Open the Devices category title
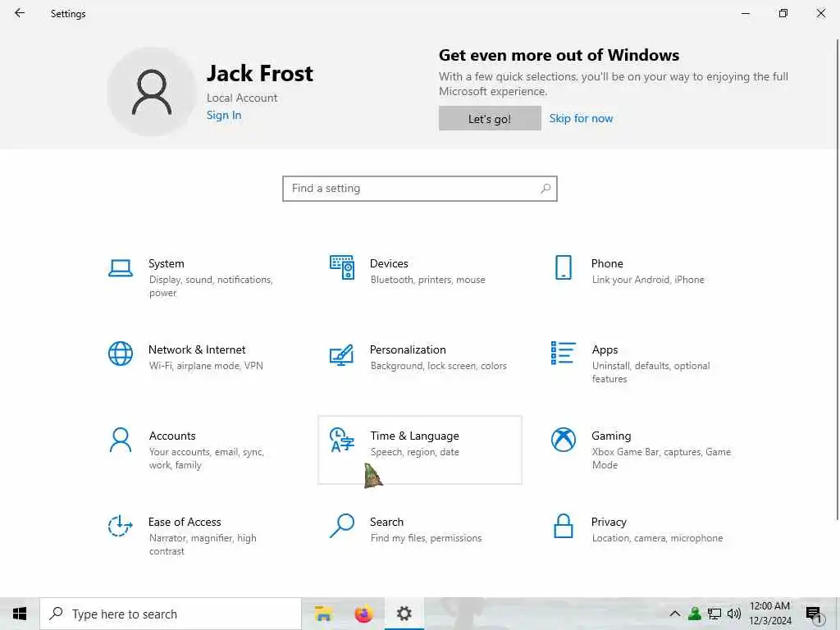Viewport: 840px width, 630px height. point(389,263)
